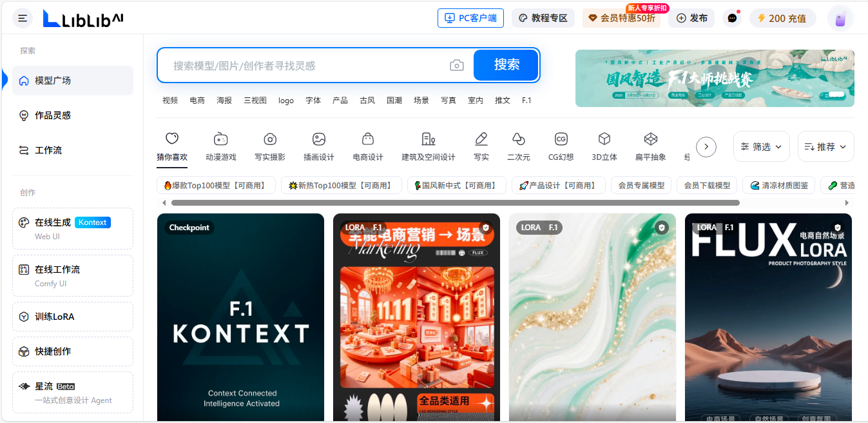Screen dimensions: 868x423
Task: Click the 场景 search tag
Action: [421, 101]
